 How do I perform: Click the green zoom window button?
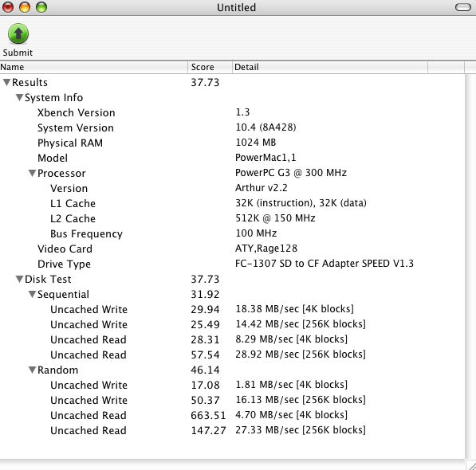[41, 7]
